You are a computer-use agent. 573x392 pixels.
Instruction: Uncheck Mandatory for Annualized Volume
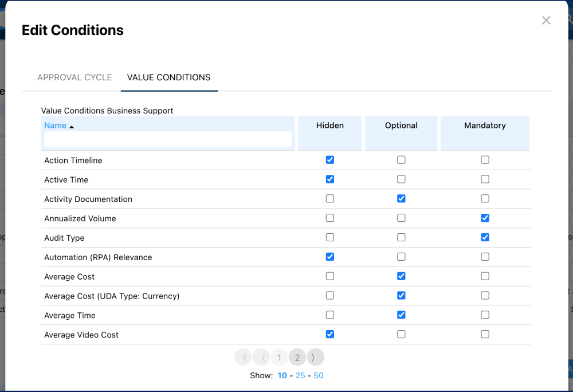485,218
